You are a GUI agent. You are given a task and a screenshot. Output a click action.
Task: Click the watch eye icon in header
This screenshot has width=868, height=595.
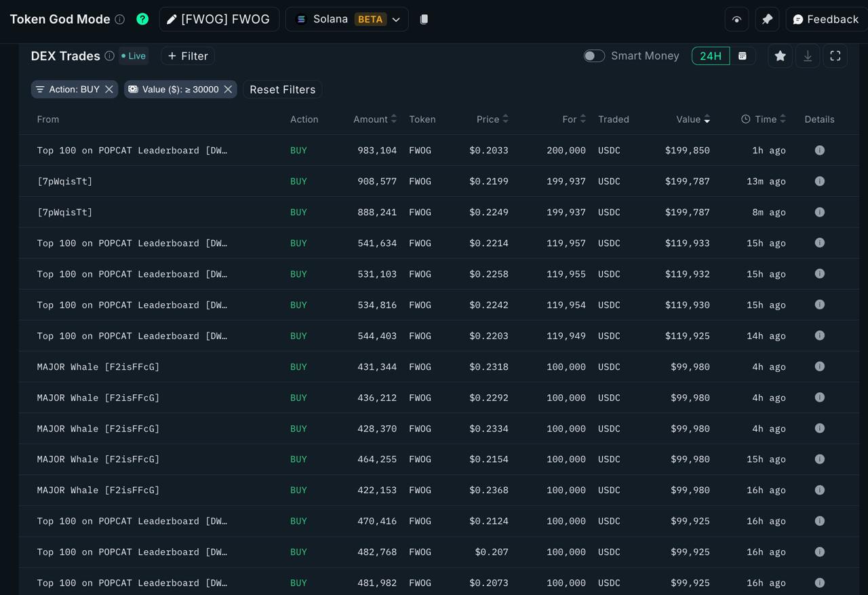[x=736, y=19]
